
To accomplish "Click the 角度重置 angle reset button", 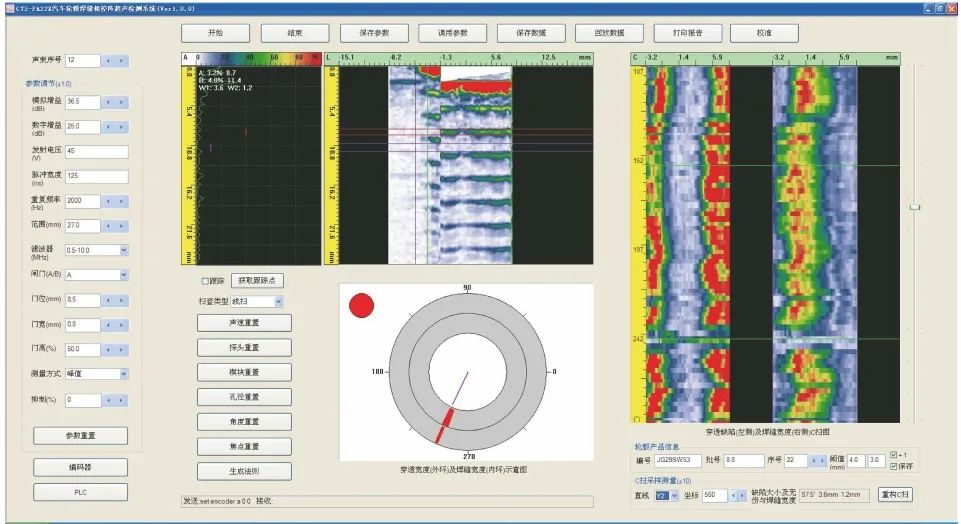I will click(x=244, y=422).
